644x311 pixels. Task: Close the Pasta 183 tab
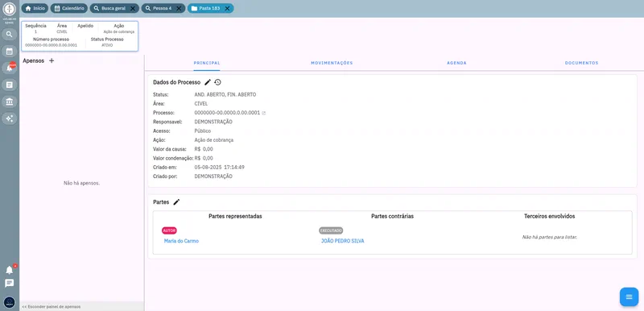pos(227,8)
